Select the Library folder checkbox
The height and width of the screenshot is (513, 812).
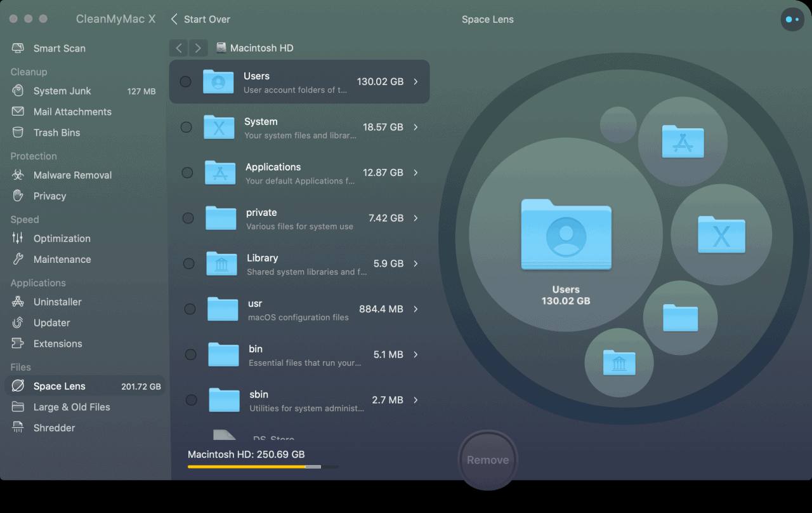click(188, 263)
